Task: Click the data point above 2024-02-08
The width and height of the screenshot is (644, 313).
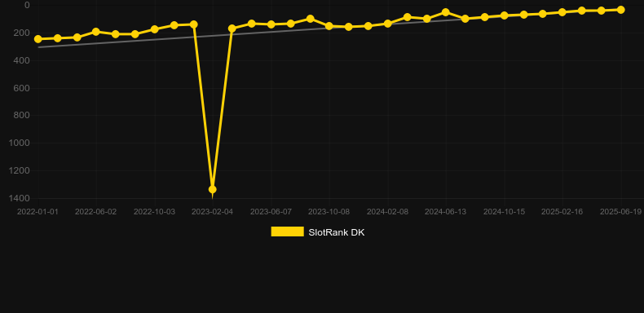Action: [387, 24]
